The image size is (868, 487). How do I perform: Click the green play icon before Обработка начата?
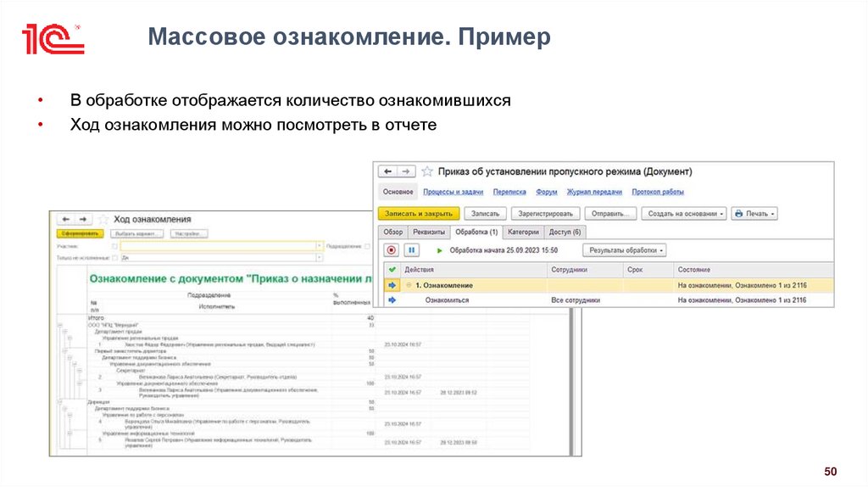pyautogui.click(x=440, y=250)
